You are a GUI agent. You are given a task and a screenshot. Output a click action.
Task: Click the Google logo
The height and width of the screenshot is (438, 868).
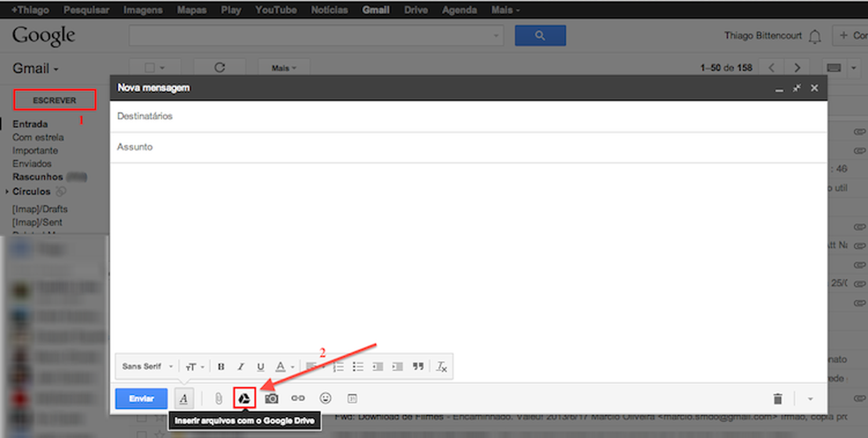point(44,36)
